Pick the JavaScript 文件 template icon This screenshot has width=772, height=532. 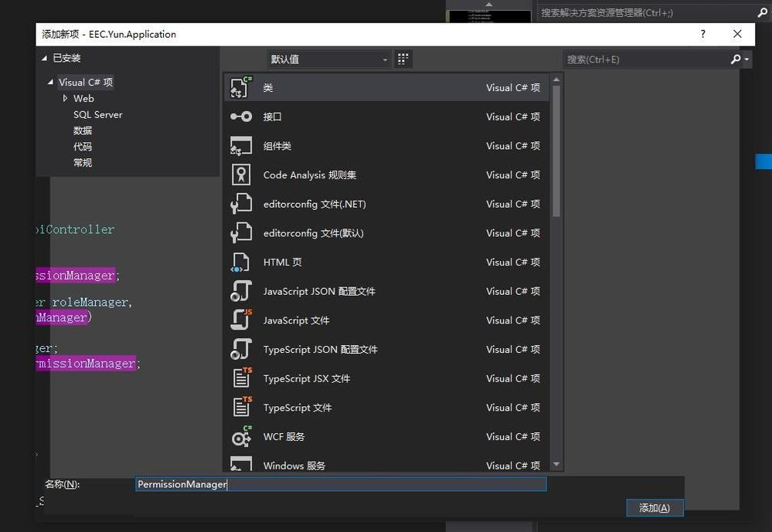pyautogui.click(x=241, y=320)
